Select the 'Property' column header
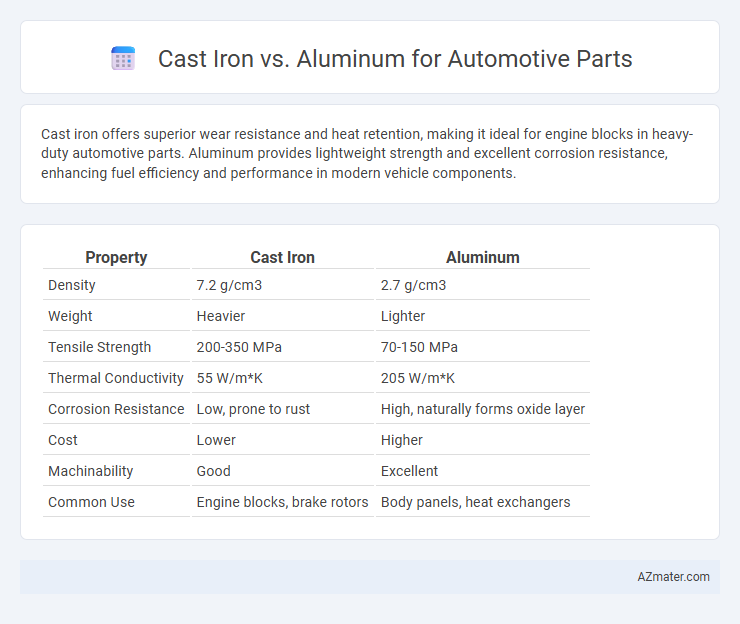740x624 pixels. [x=116, y=257]
